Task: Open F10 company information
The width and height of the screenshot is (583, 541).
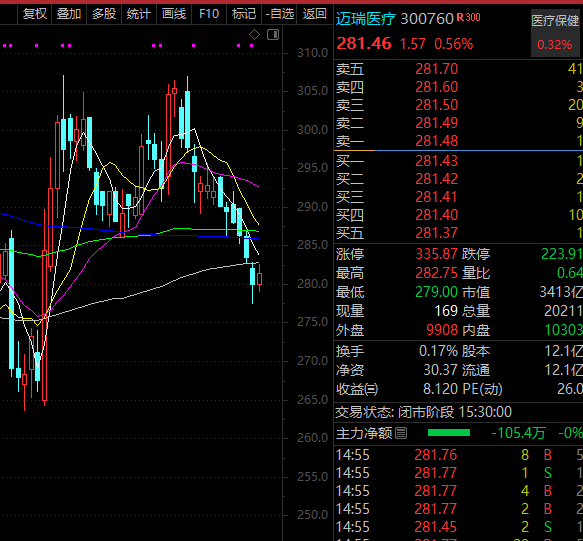Action: click(209, 14)
